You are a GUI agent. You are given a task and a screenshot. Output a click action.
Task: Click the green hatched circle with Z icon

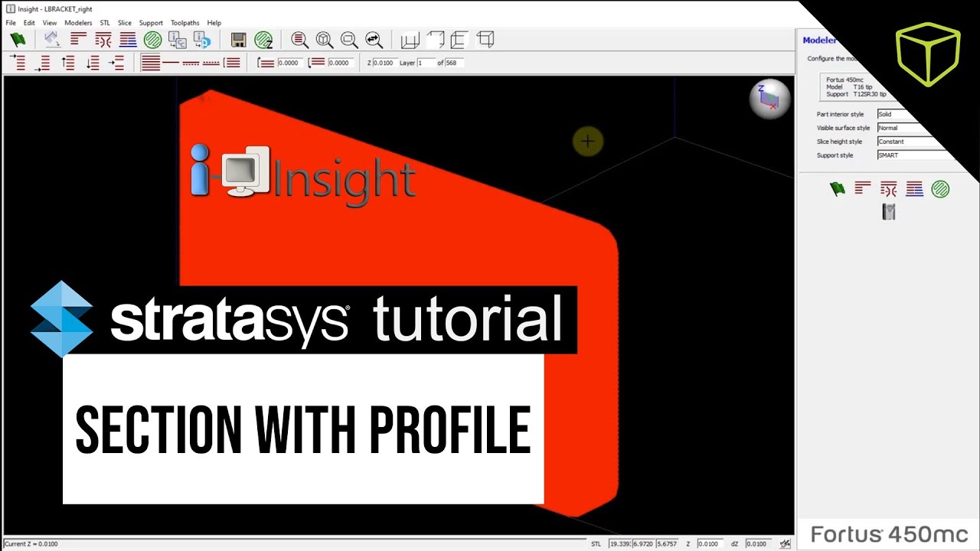(263, 40)
